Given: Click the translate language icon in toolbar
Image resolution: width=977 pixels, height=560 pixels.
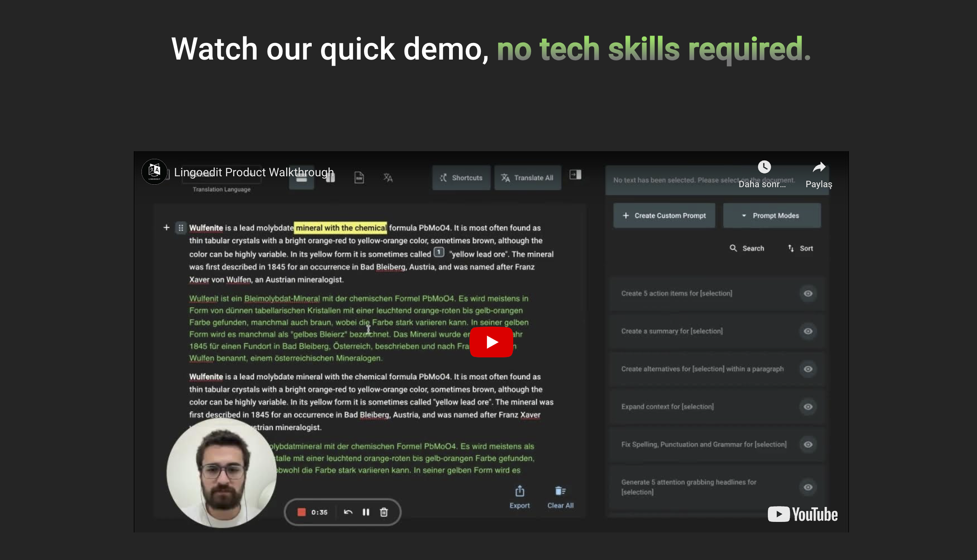Looking at the screenshot, I should tap(388, 177).
